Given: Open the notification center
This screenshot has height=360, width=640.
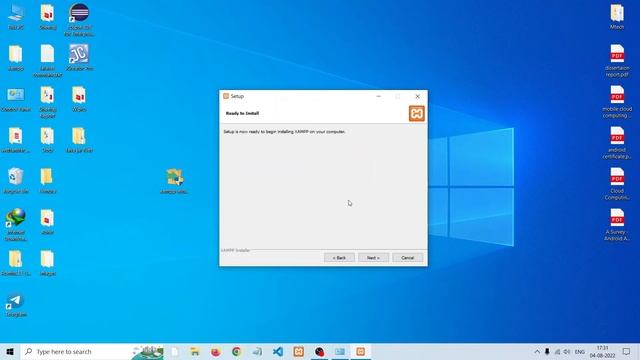Looking at the screenshot, I should (x=626, y=351).
